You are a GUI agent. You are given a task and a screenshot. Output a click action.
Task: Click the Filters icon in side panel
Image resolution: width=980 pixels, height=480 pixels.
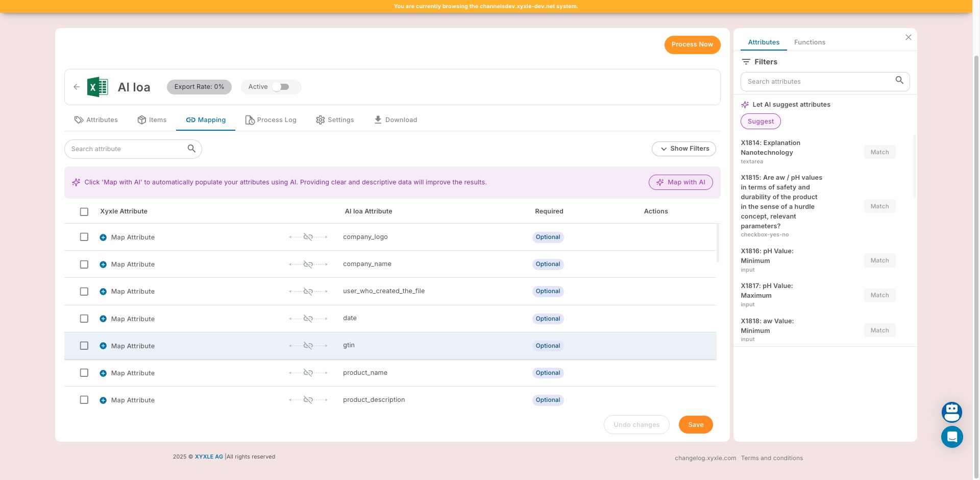tap(746, 62)
